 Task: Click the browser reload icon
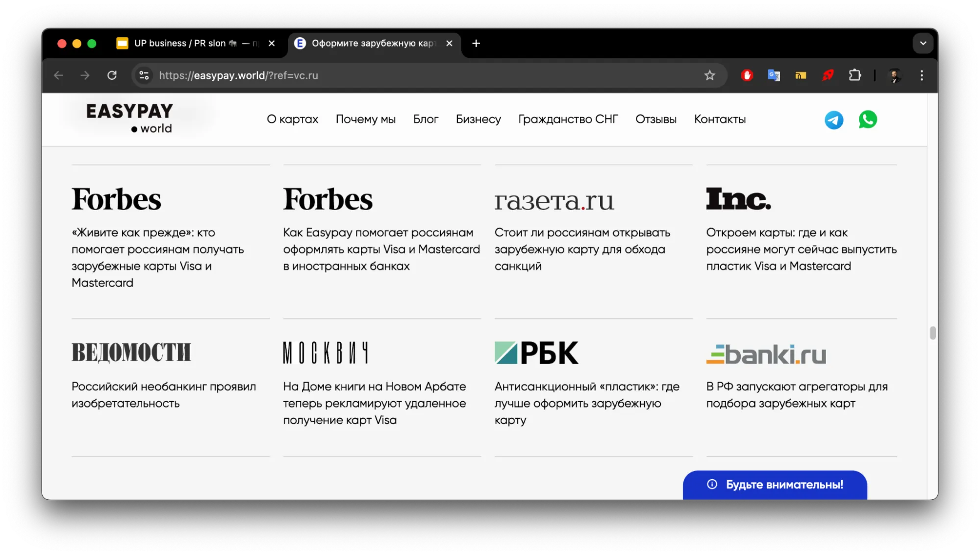coord(112,75)
